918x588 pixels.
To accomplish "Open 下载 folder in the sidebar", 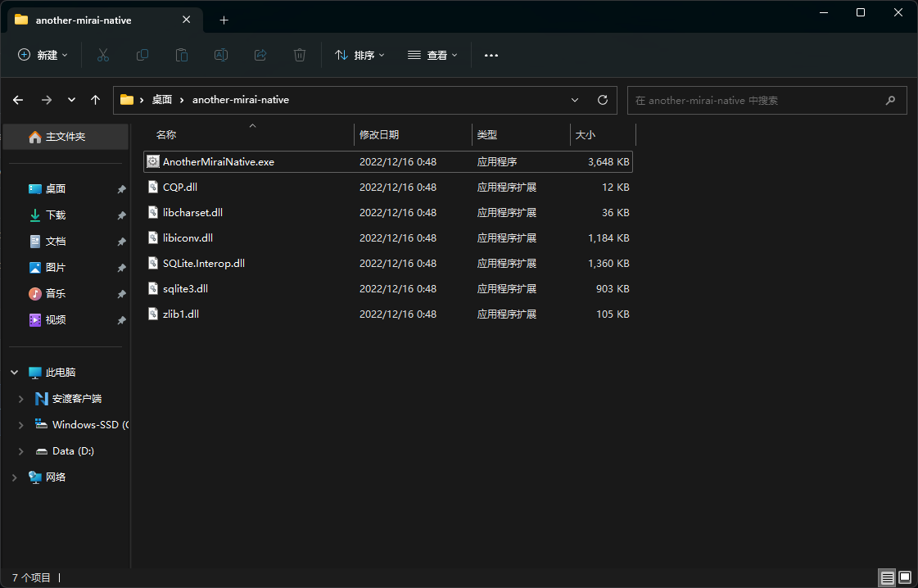I will point(56,215).
